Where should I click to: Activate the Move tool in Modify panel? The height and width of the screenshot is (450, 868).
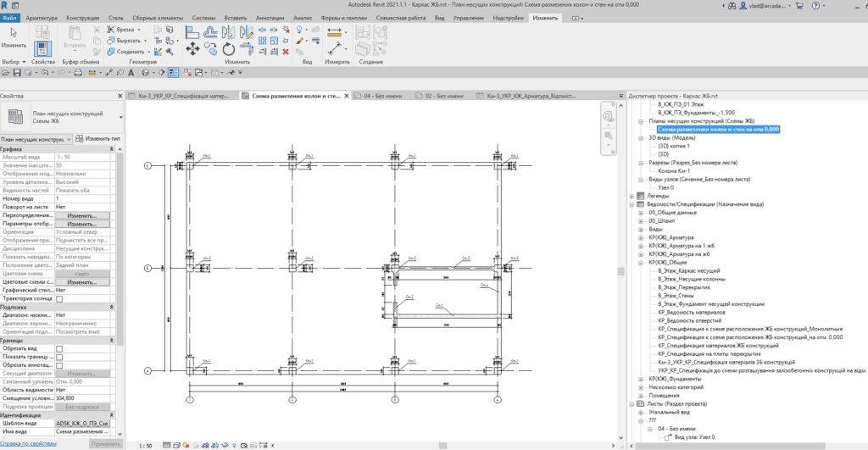tap(192, 47)
